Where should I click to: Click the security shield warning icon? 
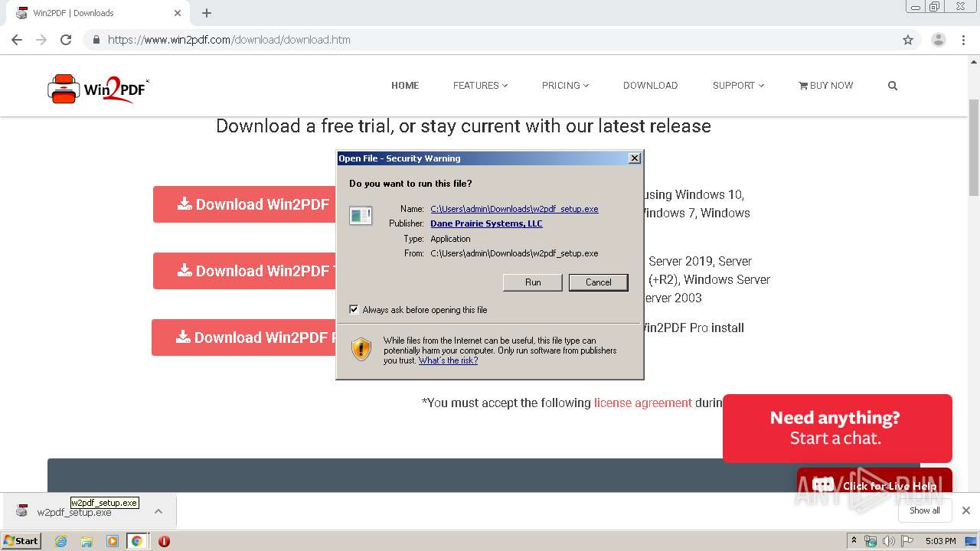tap(361, 349)
